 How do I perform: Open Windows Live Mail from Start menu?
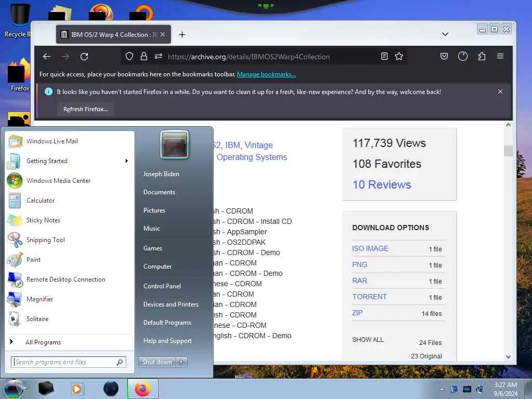click(70, 141)
